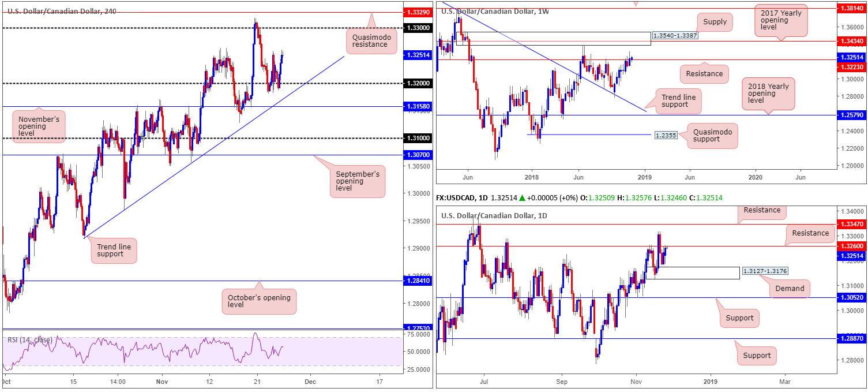
Task: Select the 2020 marker on weekly time axis
Action: [755, 177]
